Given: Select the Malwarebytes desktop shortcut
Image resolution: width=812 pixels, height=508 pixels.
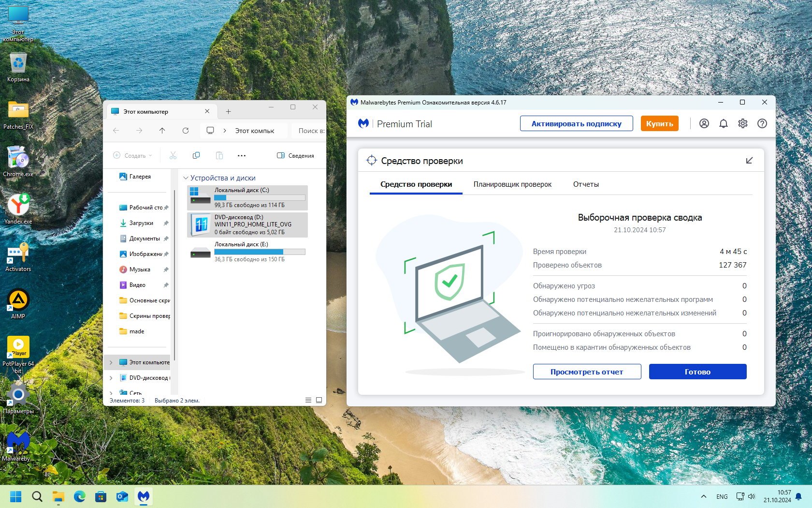Looking at the screenshot, I should (x=18, y=447).
